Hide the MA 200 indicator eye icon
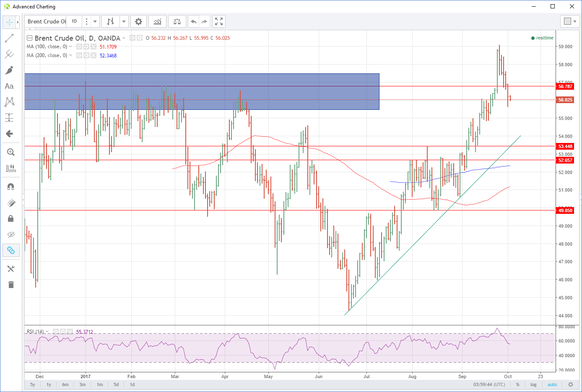Image resolution: width=582 pixels, height=392 pixels. (79, 55)
